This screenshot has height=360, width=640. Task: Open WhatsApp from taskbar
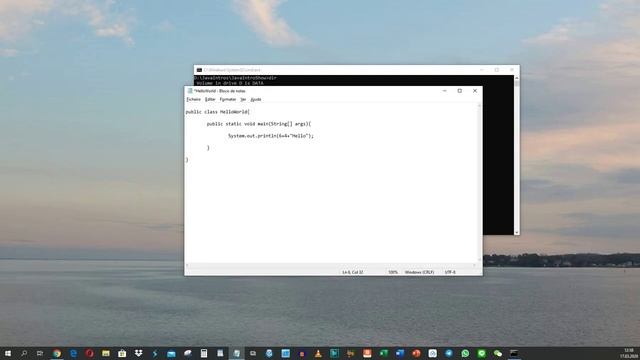(x=465, y=353)
